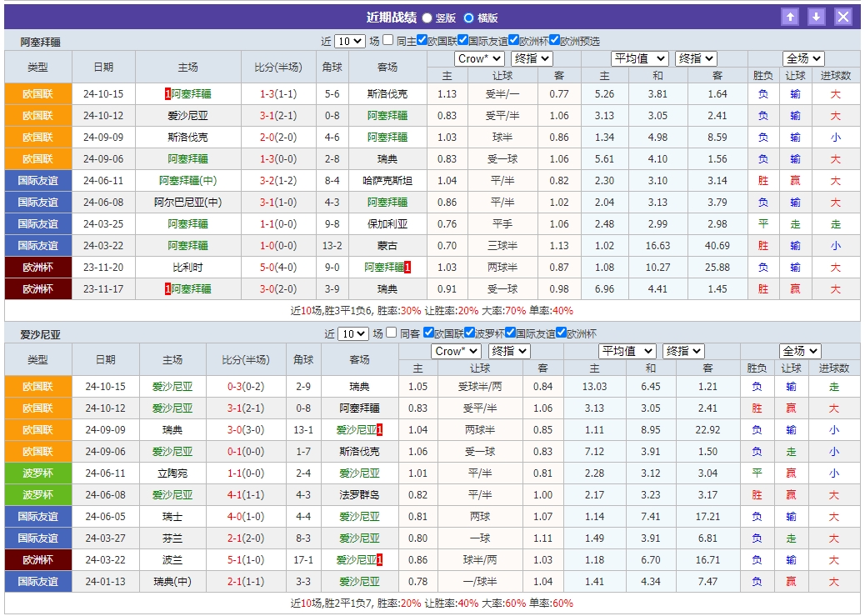Click the 爱沙尼亚 green team link dated 24-10-15
Image resolution: width=865 pixels, height=616 pixels.
pos(170,387)
